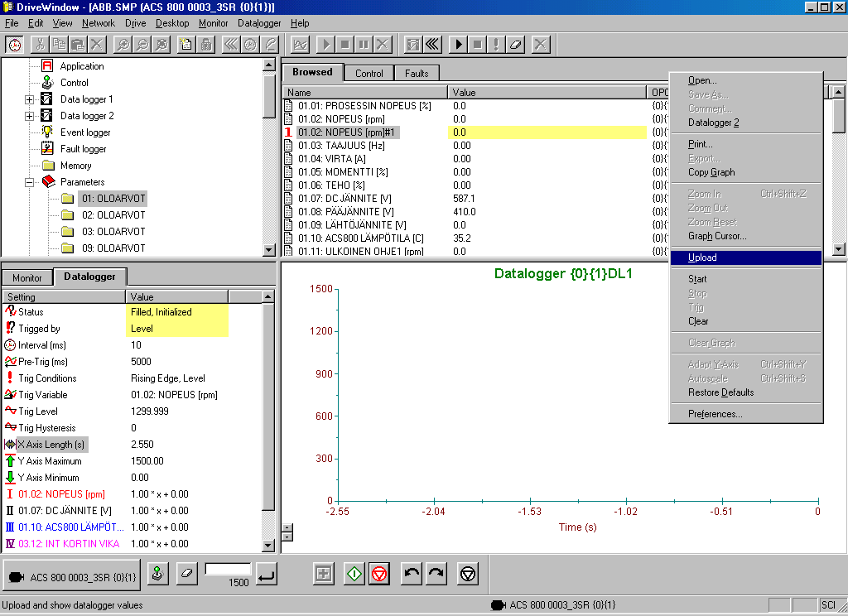Collapse the Parameters tree node
848x616 pixels.
click(29, 182)
